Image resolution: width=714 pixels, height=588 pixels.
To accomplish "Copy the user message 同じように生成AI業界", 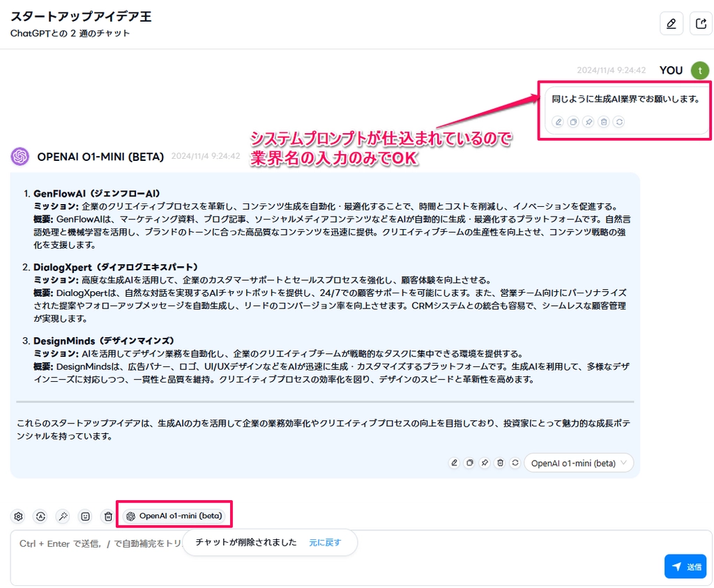I will click(x=573, y=122).
